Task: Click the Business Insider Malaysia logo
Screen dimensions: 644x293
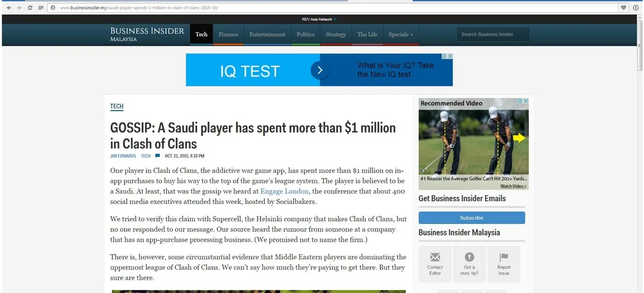Action: pyautogui.click(x=147, y=34)
